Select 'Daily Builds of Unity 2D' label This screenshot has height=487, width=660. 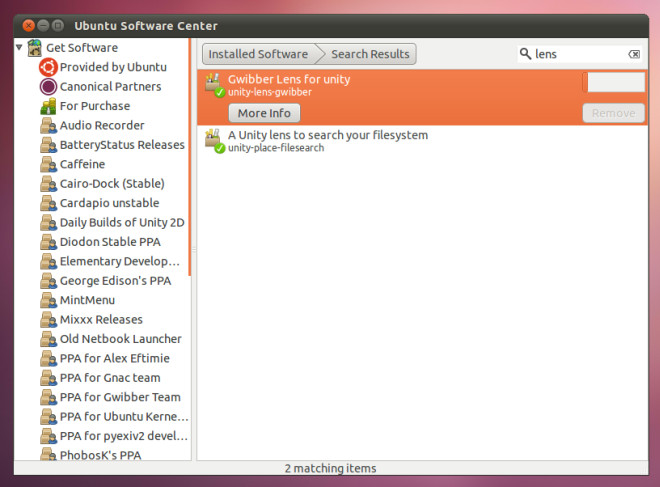click(122, 222)
